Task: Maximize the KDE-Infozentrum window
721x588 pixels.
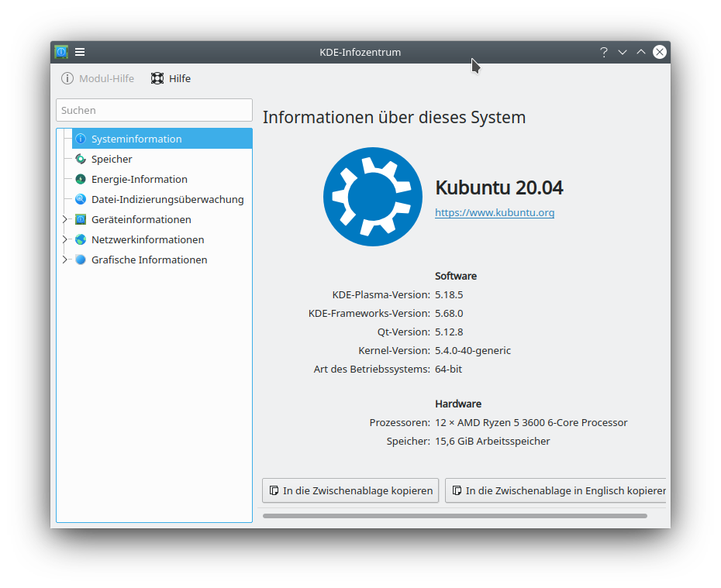Action: (641, 52)
